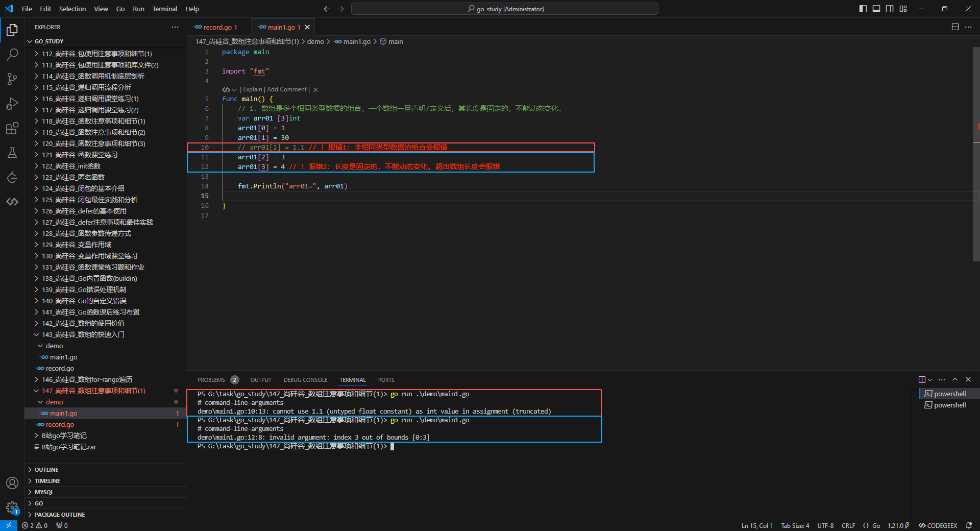Change line endings via CRLF item
Viewport: 980px width, 531px height.
[x=848, y=525]
